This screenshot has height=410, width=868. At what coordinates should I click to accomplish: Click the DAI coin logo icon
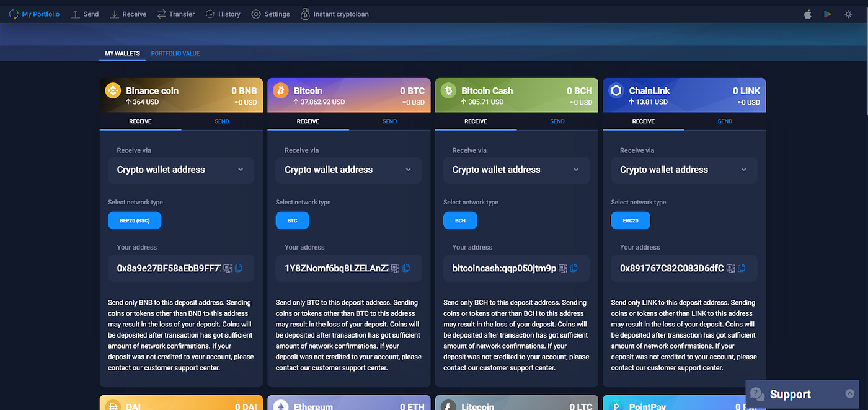(113, 406)
